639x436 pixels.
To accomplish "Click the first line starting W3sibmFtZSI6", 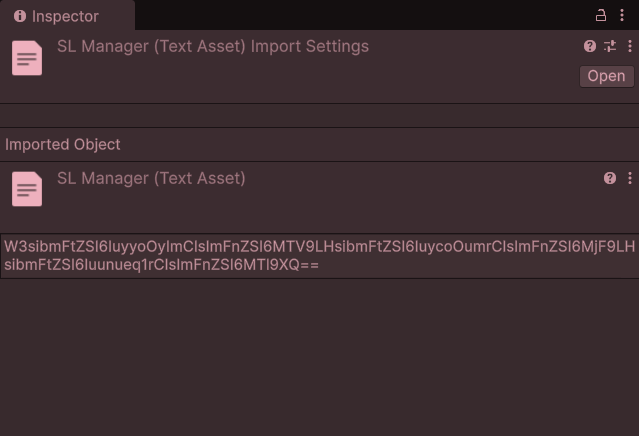I will pos(320,247).
